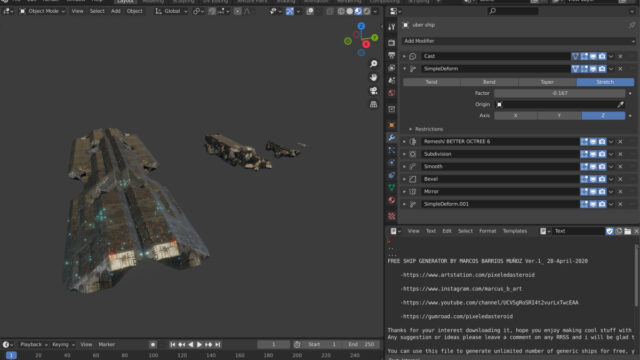
Task: Select the Twist deform mode
Action: [x=431, y=82]
